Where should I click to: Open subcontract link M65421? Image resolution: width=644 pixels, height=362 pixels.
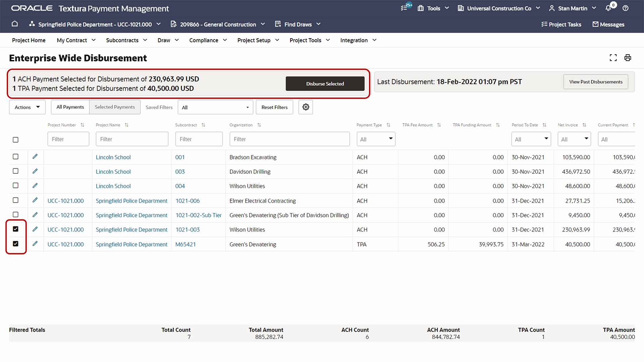tap(185, 244)
